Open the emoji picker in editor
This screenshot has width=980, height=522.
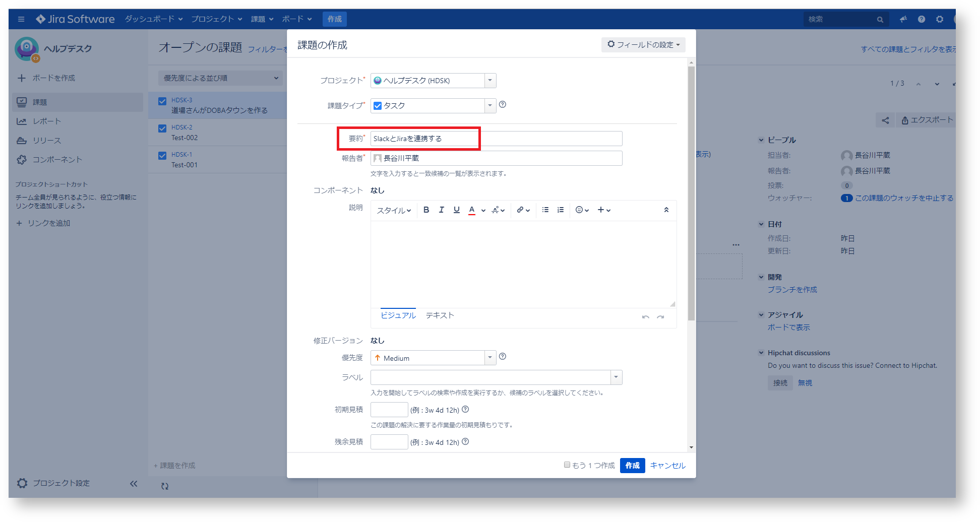coord(582,210)
